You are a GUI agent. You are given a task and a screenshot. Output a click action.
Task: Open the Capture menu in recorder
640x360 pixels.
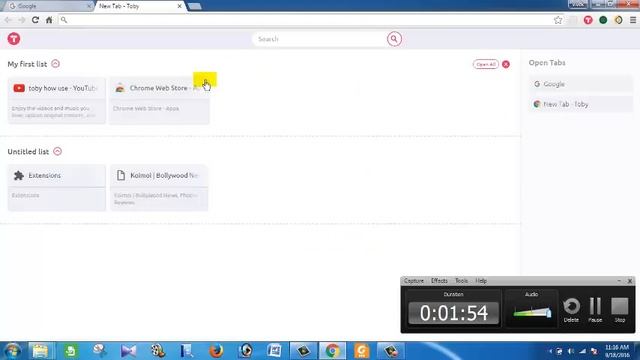[x=413, y=281]
